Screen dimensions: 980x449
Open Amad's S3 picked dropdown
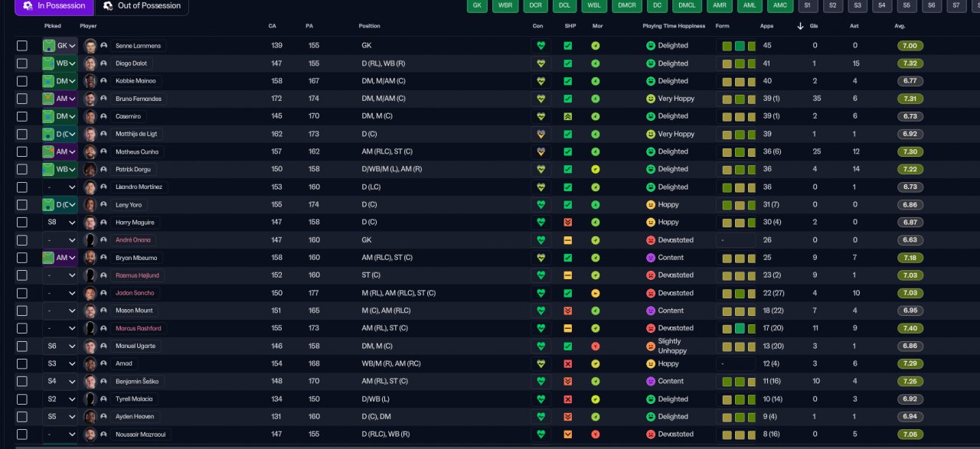click(x=60, y=364)
